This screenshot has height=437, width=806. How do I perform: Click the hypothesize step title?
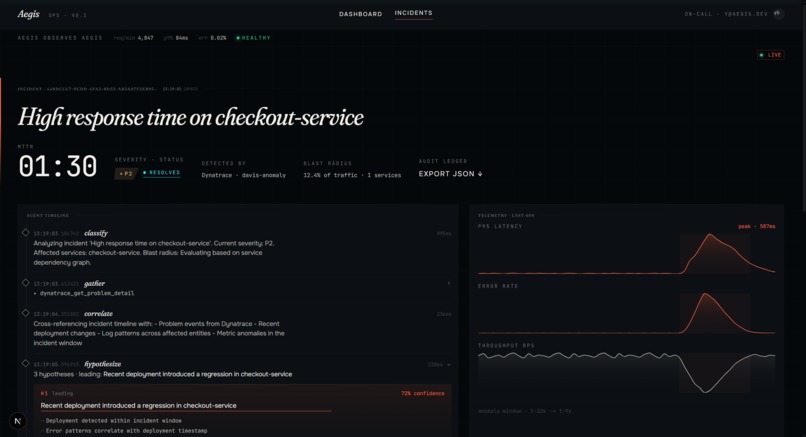pos(102,364)
